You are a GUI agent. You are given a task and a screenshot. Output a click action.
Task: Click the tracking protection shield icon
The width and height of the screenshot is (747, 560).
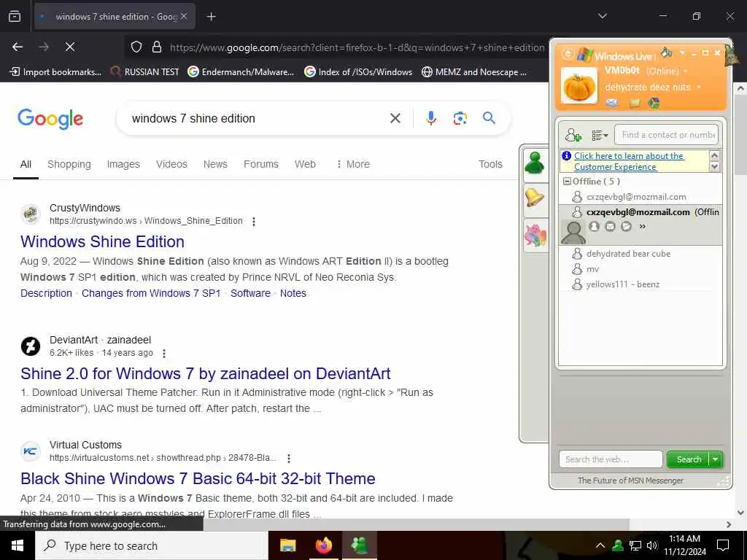coord(136,47)
